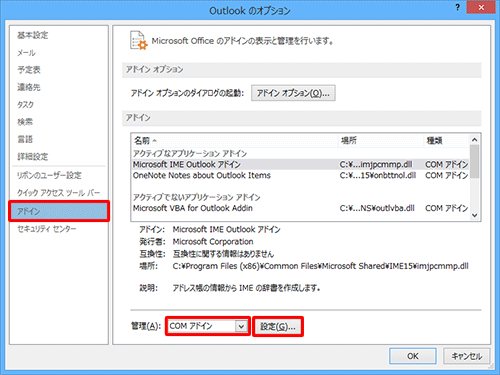Click the 設定(G)... button

pos(278,326)
